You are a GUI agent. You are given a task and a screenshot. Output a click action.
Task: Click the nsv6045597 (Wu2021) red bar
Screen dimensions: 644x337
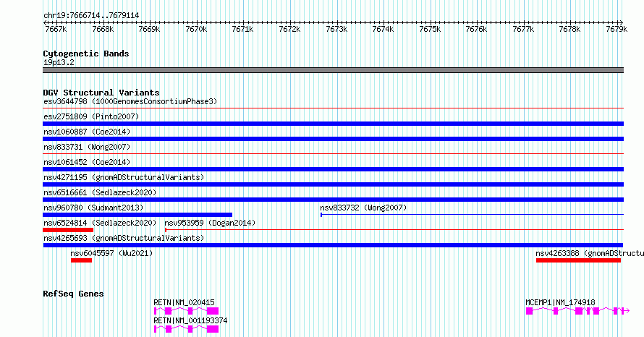coord(81,260)
